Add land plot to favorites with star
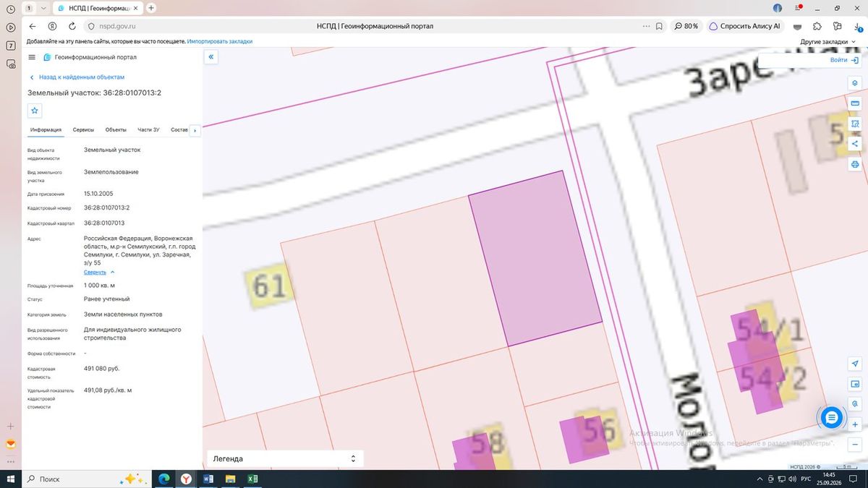Viewport: 868px width, 488px height. point(35,111)
